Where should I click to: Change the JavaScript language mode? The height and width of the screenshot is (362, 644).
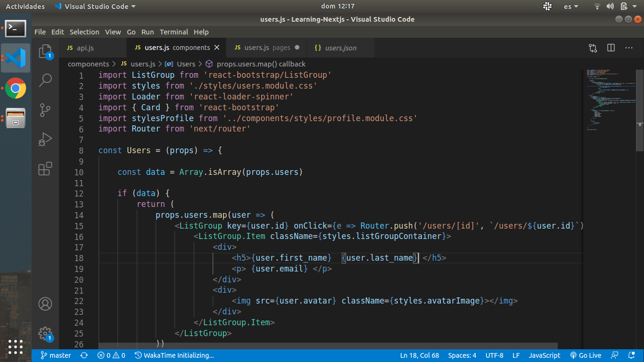545,356
